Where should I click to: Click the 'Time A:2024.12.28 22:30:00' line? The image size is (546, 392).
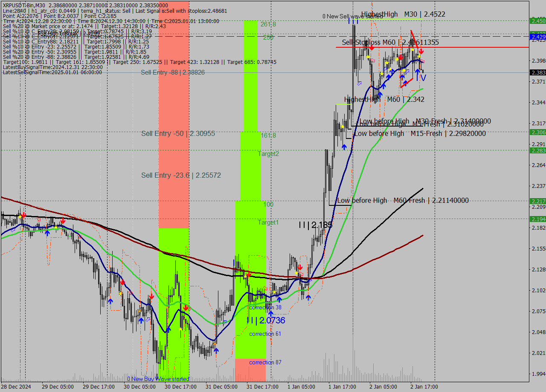click(111, 21)
